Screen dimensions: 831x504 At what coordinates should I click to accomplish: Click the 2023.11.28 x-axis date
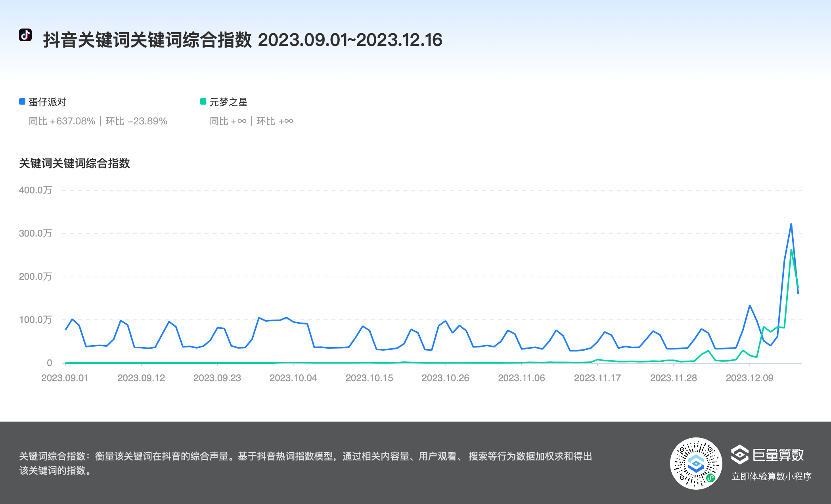[x=674, y=378]
